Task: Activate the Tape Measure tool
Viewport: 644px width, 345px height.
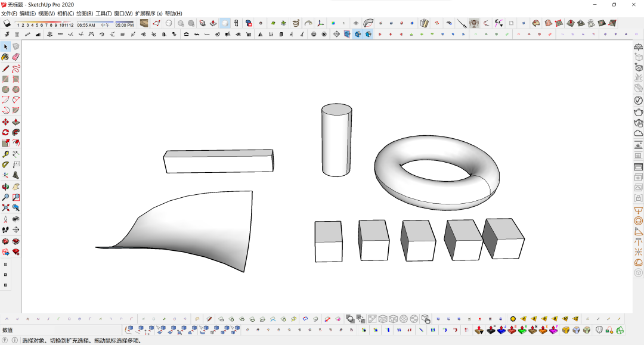Action: click(x=5, y=154)
